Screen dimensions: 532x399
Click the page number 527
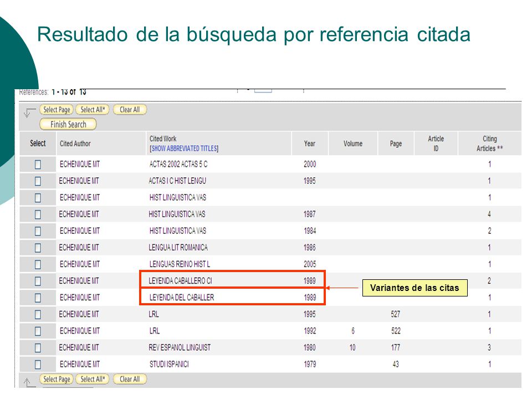395,314
